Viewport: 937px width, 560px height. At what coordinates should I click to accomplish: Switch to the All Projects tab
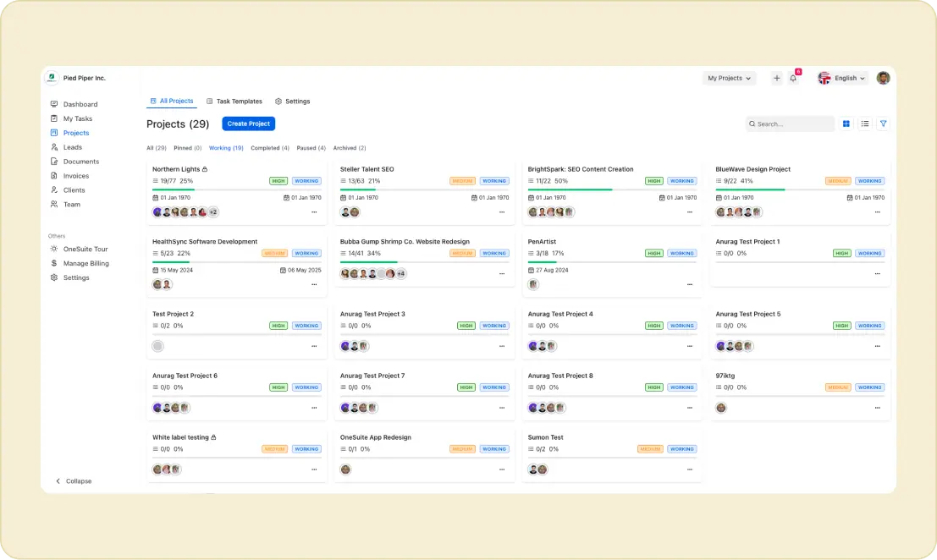[172, 102]
